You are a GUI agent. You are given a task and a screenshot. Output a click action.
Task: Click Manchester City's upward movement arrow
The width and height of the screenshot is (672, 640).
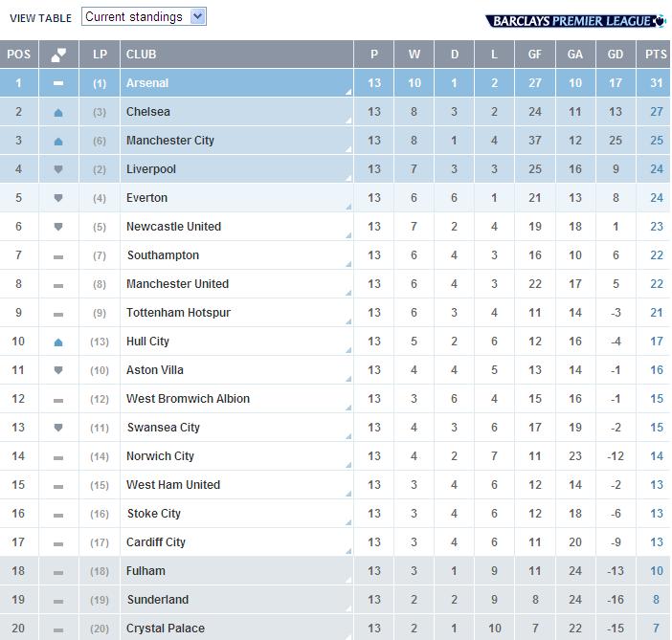[x=59, y=141]
